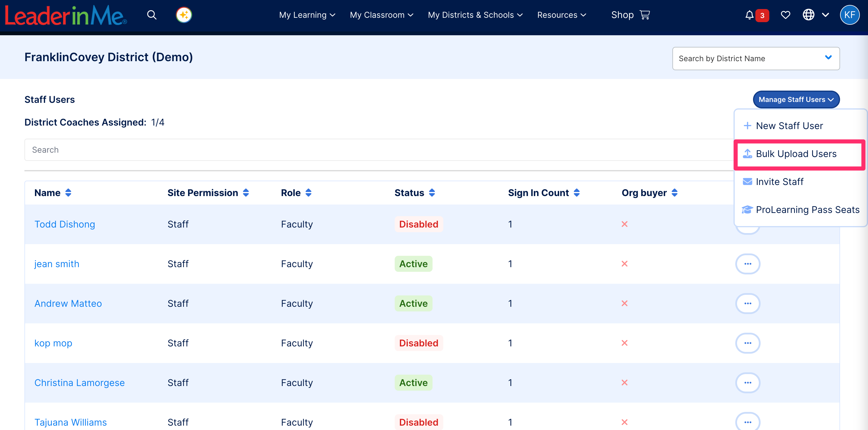
Task: Open KF user profile avatar
Action: coord(849,15)
